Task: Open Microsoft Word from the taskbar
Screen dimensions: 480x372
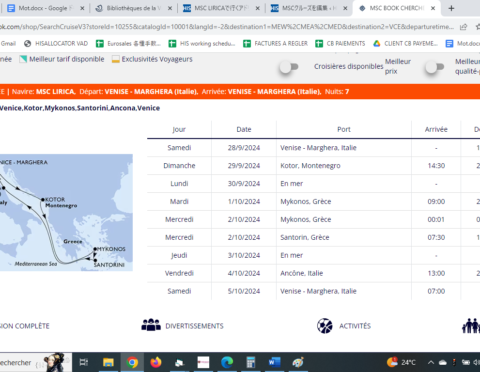Action: (x=274, y=362)
